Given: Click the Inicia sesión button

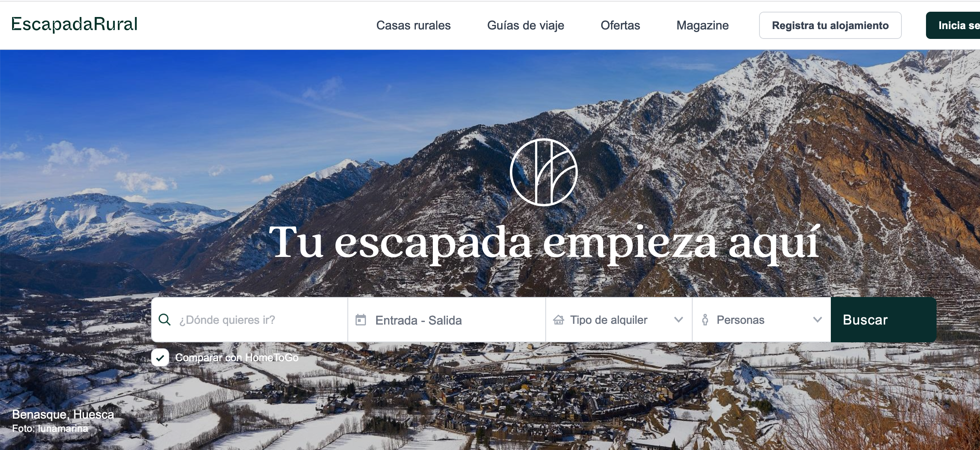Looking at the screenshot, I should (x=953, y=25).
